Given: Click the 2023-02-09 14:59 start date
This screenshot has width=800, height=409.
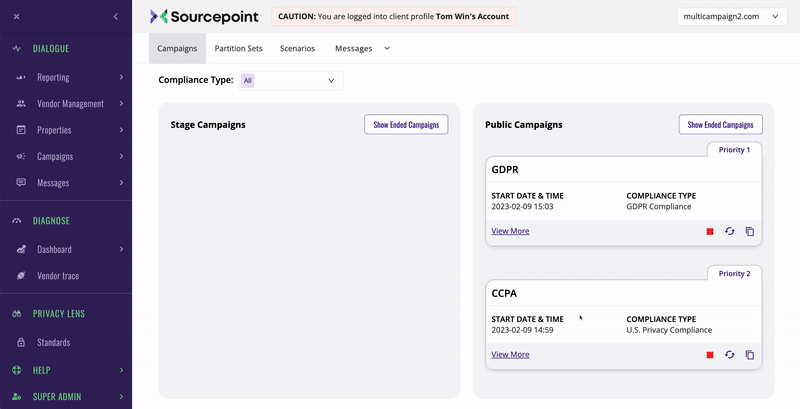Looking at the screenshot, I should [522, 330].
